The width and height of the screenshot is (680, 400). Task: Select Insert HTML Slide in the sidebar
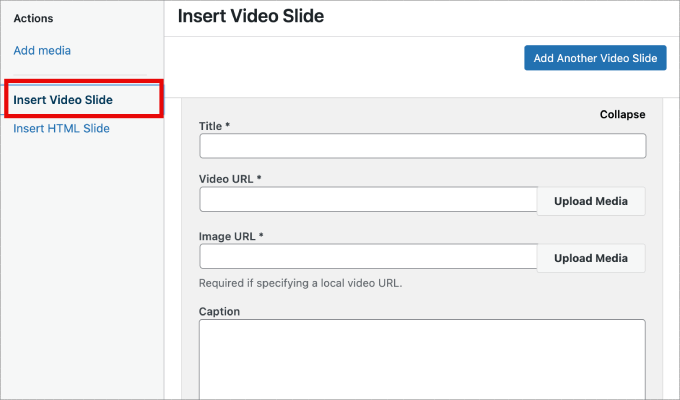61,128
